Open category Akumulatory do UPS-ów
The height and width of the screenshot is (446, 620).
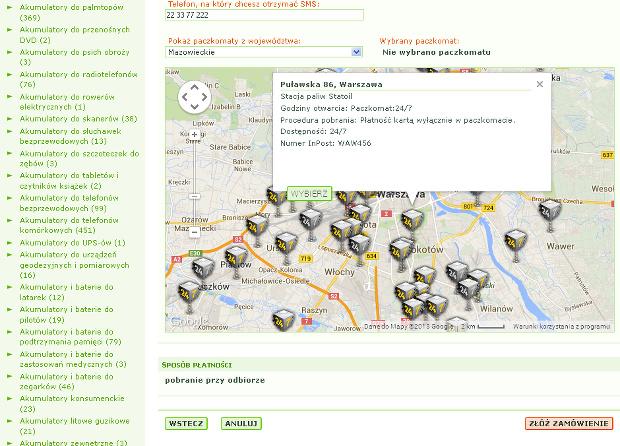point(72,242)
